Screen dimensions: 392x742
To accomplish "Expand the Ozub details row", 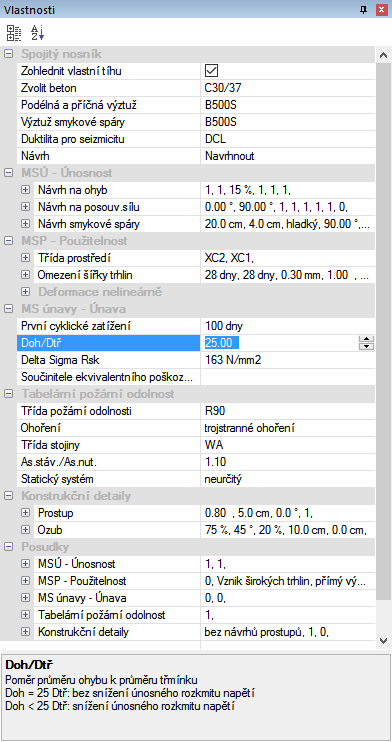I will [26, 530].
